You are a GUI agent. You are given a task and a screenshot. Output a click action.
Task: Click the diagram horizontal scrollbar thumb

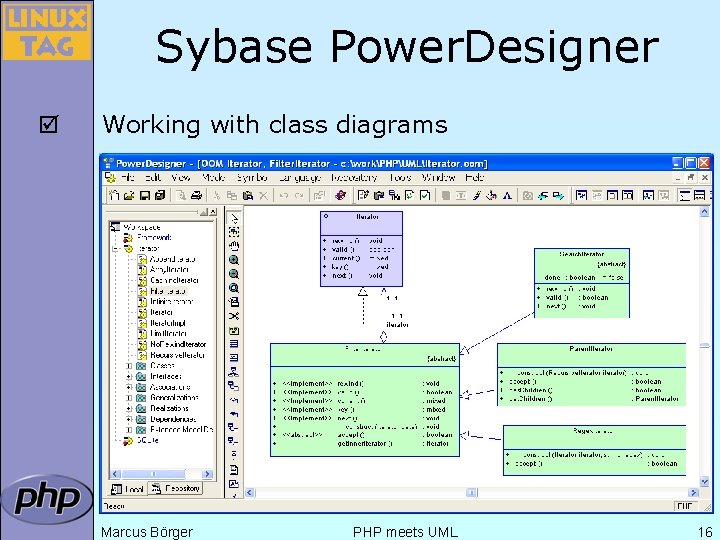point(471,492)
